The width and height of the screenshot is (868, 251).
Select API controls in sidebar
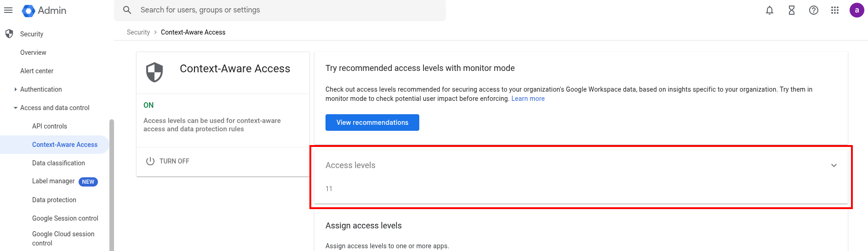[50, 126]
